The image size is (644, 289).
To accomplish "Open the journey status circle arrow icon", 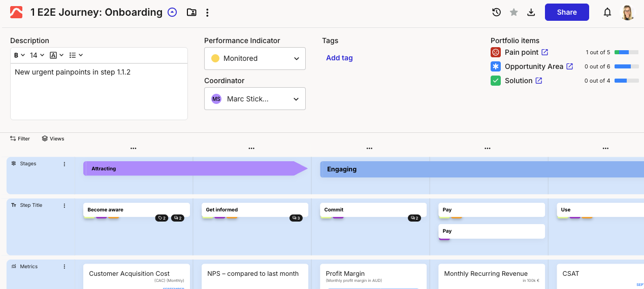I will tap(172, 12).
